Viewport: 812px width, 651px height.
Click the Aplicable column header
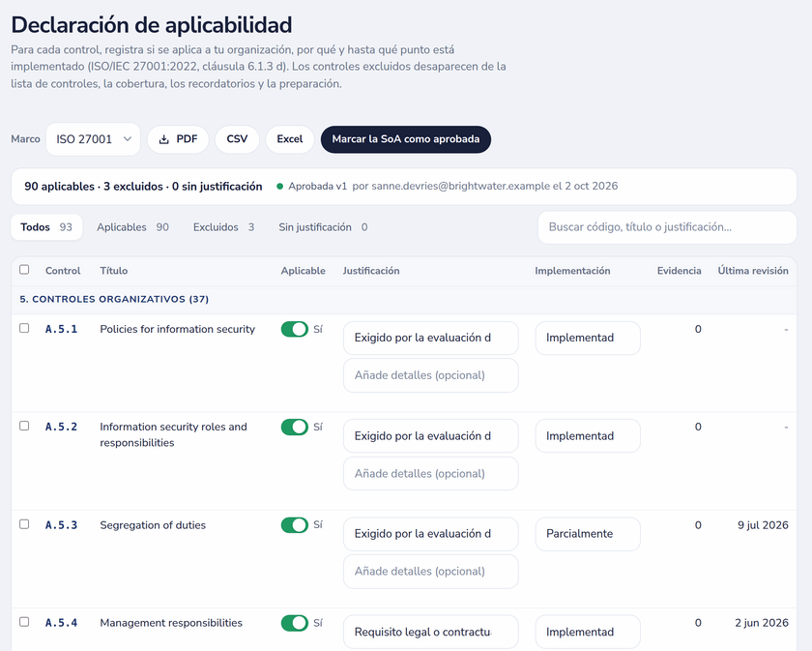(x=303, y=271)
